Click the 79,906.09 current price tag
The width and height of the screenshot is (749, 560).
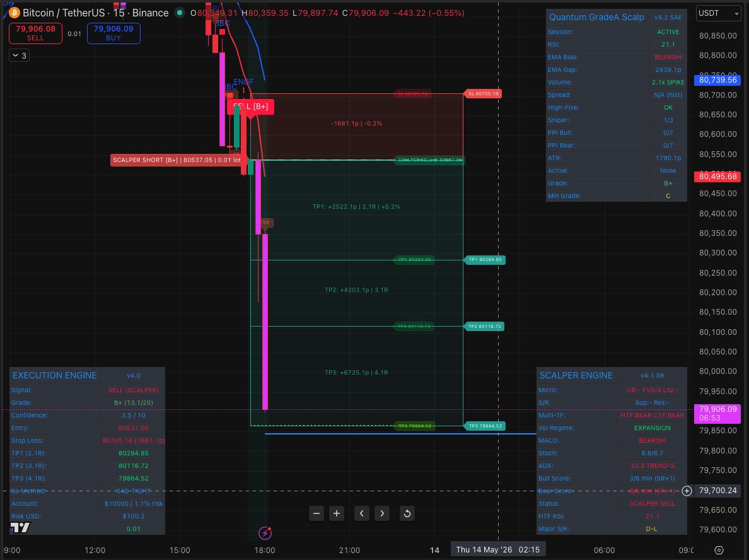click(717, 413)
